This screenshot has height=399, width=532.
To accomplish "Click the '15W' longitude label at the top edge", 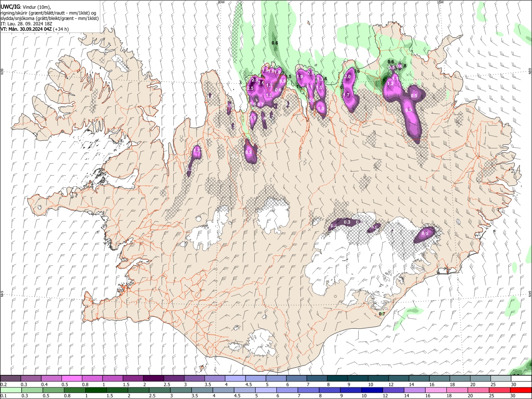I will [x=440, y=2].
